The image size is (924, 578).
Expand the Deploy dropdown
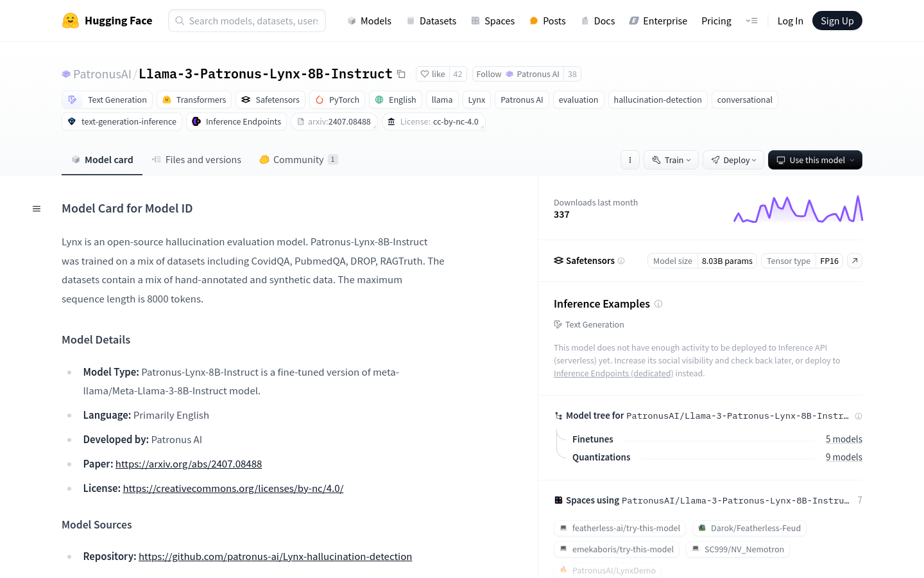pos(733,160)
